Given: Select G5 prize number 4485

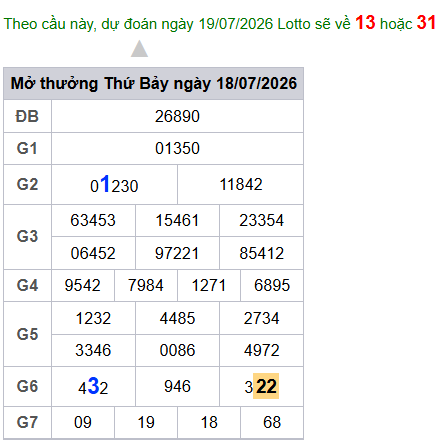Looking at the screenshot, I should (177, 318).
